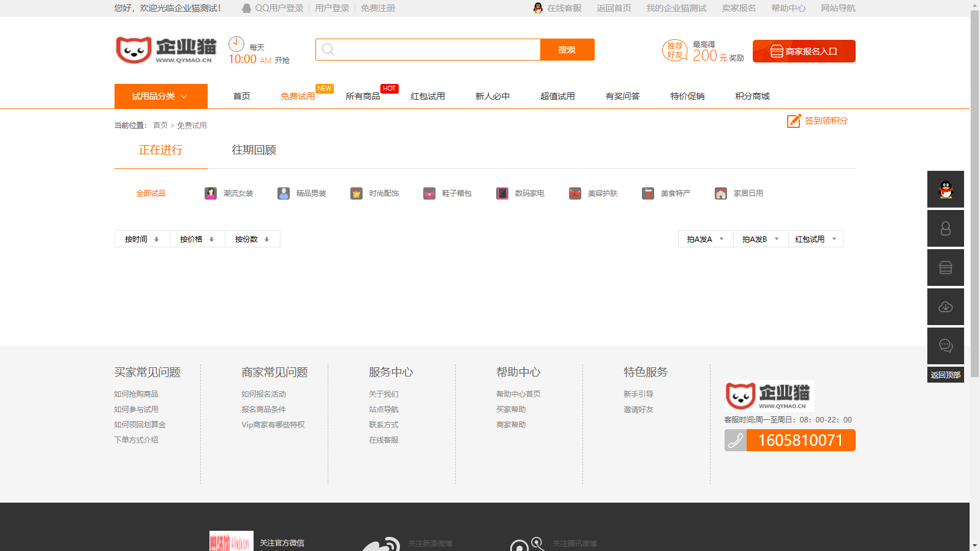Viewport: 980px width, 551px height.
Task: Open the chat bubble sidebar icon
Action: 946,346
